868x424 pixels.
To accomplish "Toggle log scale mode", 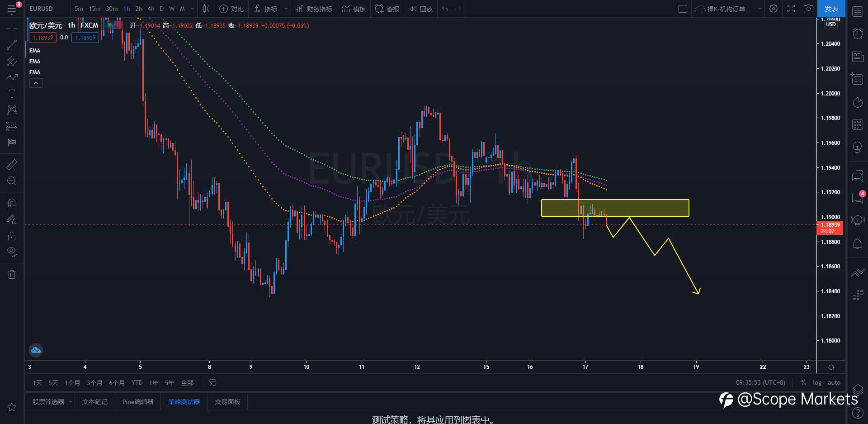I will click(x=817, y=383).
